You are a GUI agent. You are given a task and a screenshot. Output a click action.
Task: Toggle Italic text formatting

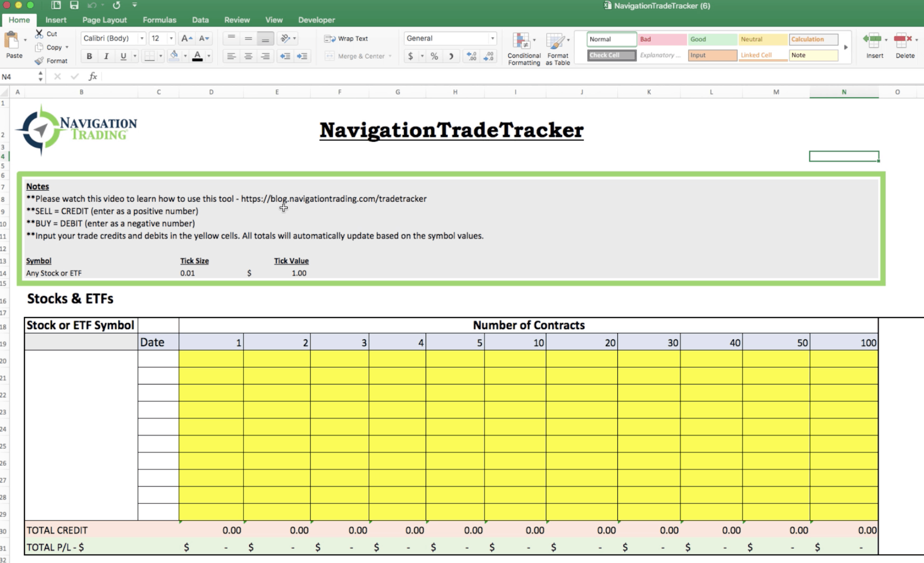[x=106, y=56]
